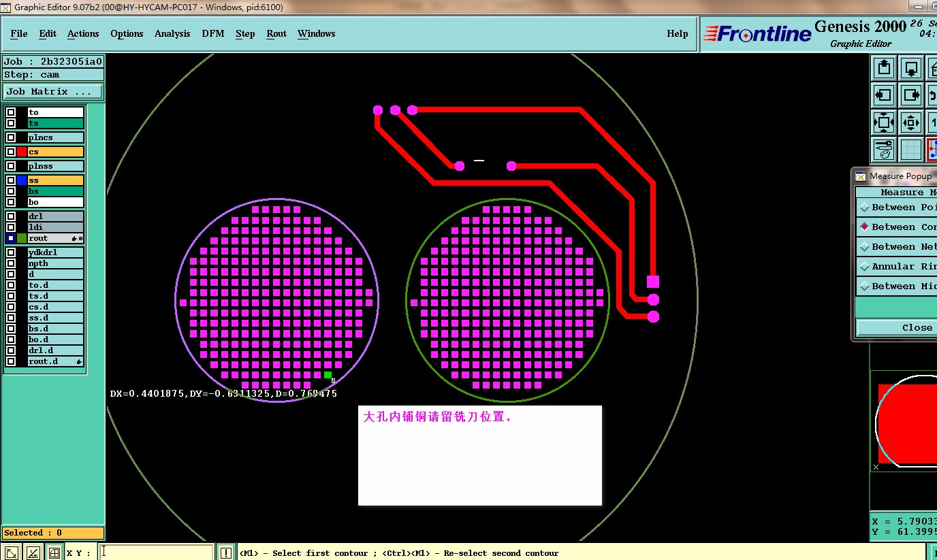Select the Between Points measure option
The height and width of the screenshot is (560, 937).
coord(896,208)
